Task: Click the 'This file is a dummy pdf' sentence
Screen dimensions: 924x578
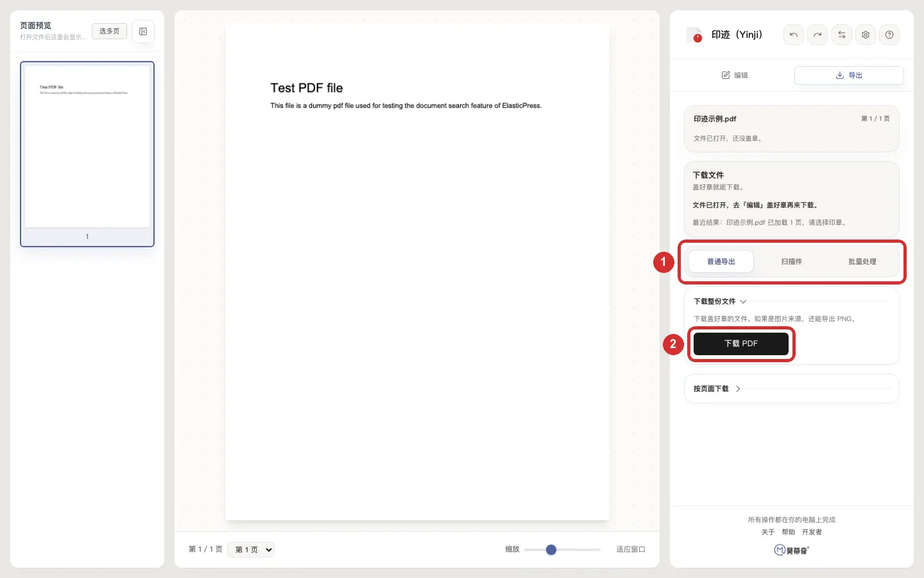Action: pos(406,105)
